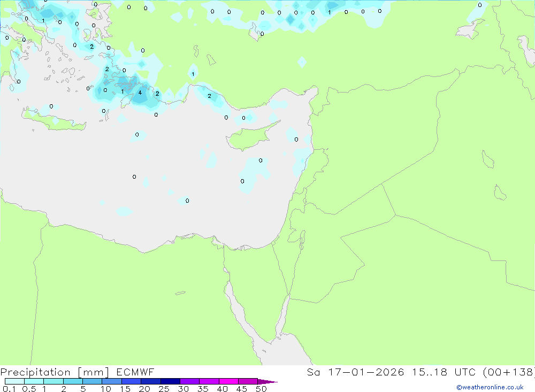Click legend scale label '25'
535x392 pixels.
(164, 389)
